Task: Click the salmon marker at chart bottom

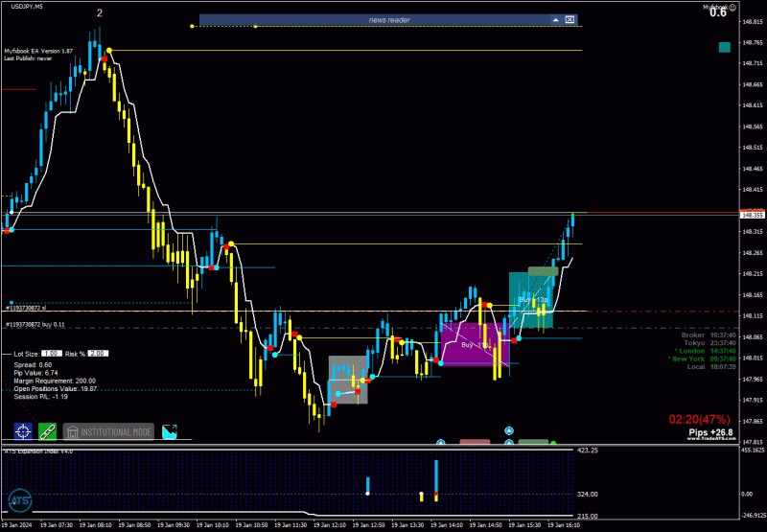Action: coord(475,442)
